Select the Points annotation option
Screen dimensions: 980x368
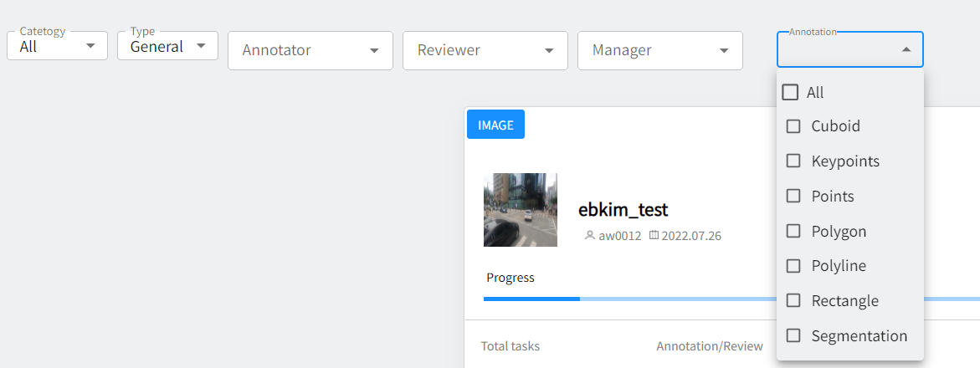pyautogui.click(x=793, y=196)
